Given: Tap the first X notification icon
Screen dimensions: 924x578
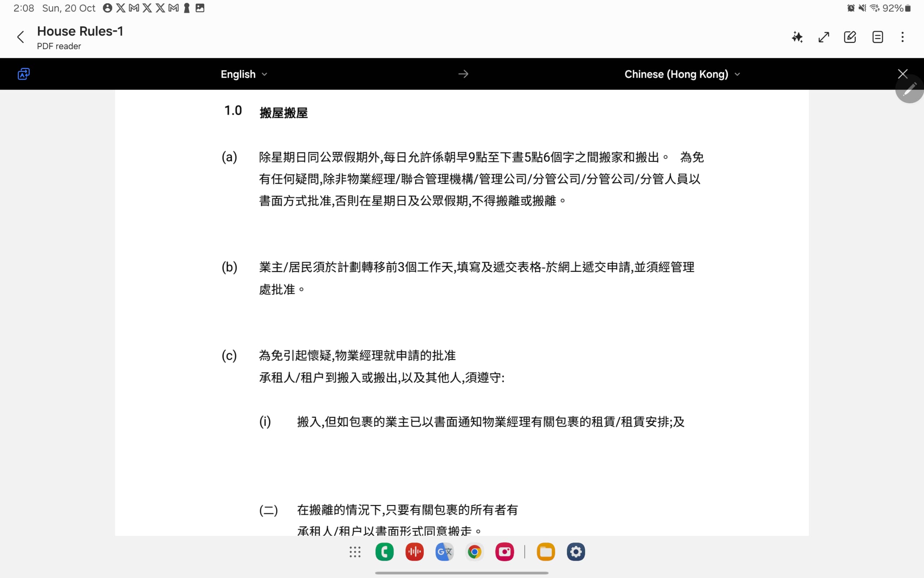Looking at the screenshot, I should tap(121, 8).
